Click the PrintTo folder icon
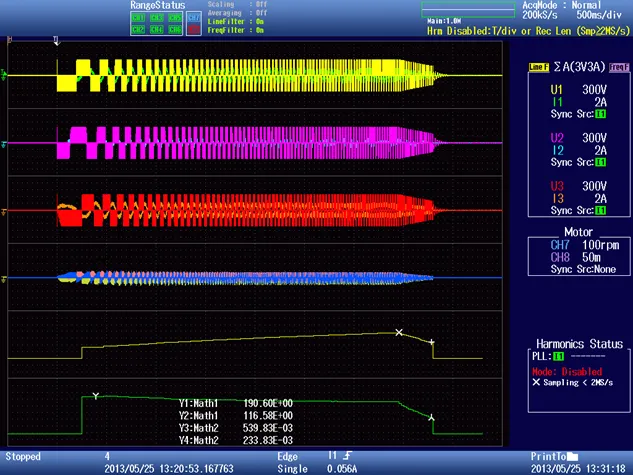Screen dimensions: 633x475 572,456
